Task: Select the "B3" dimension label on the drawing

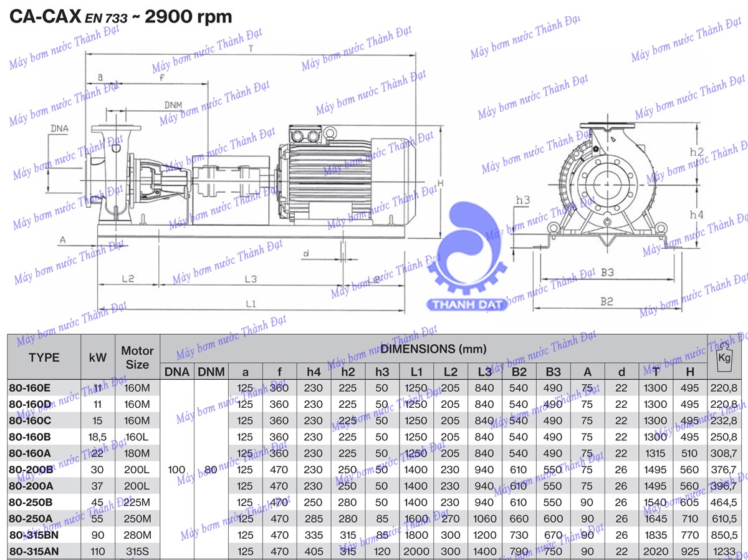Action: click(x=608, y=272)
